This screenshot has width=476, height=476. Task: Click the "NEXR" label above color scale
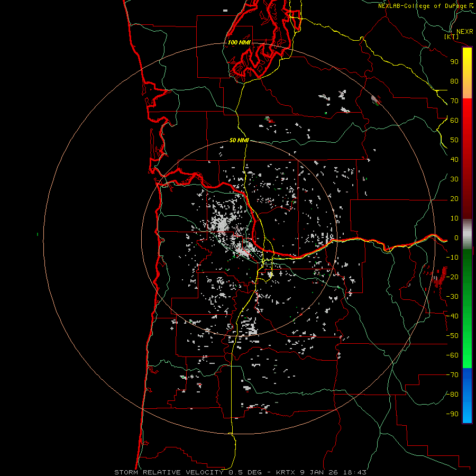[x=465, y=32]
